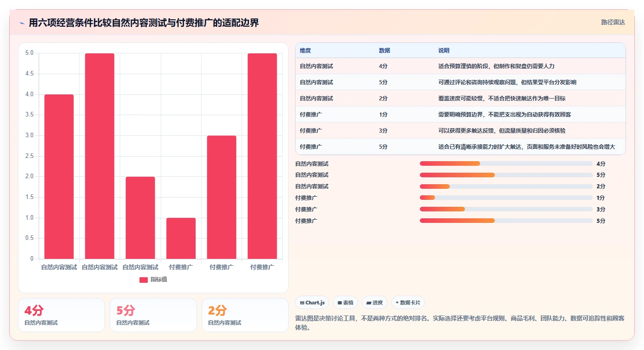644x350 pixels.
Task: Open the 2分 stat card
Action: pyautogui.click(x=245, y=315)
